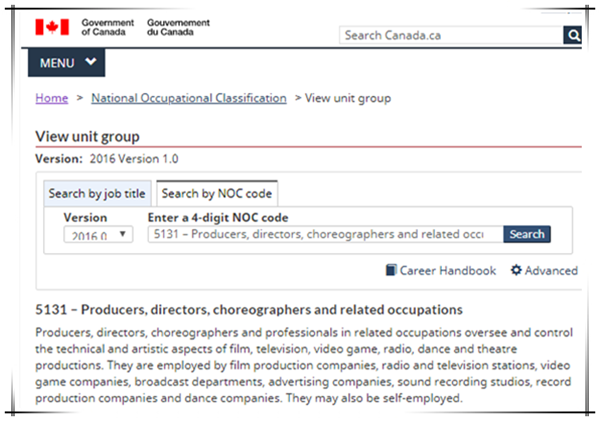Select the Search by NOC code tab

[x=217, y=194]
